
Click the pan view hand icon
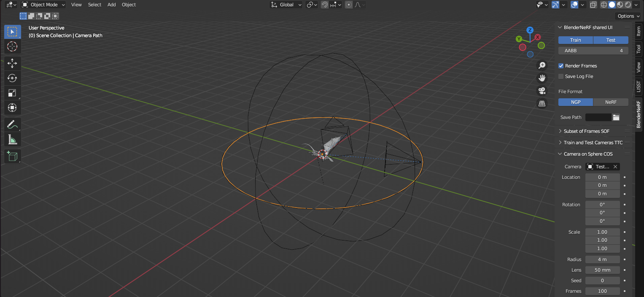coord(542,78)
